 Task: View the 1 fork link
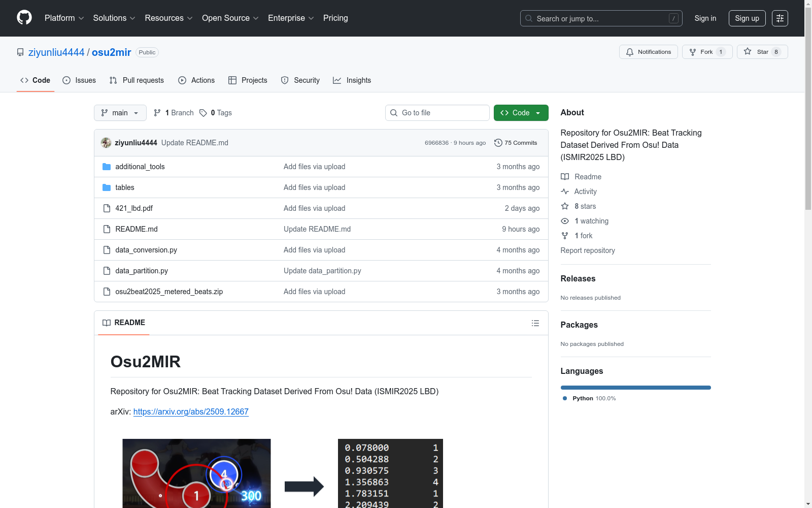pos(577,236)
